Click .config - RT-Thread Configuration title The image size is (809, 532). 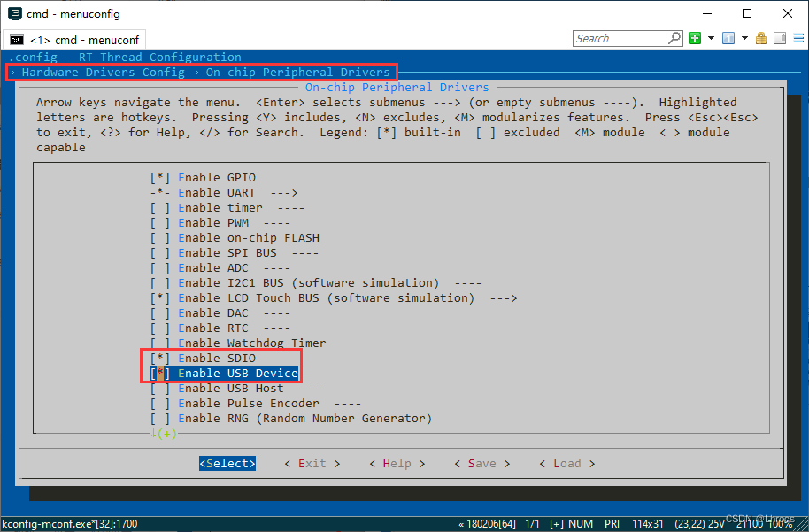(125, 58)
